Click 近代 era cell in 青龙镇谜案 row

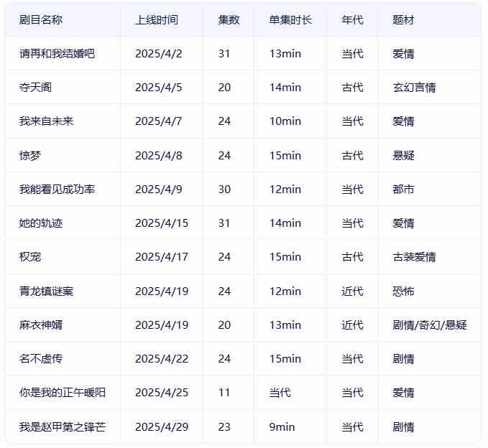pyautogui.click(x=352, y=291)
